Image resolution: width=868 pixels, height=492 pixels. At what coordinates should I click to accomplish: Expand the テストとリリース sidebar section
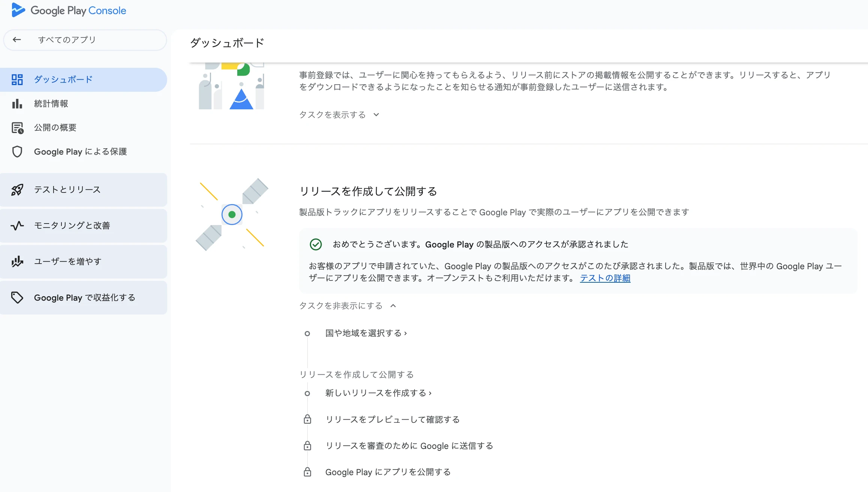(x=84, y=190)
